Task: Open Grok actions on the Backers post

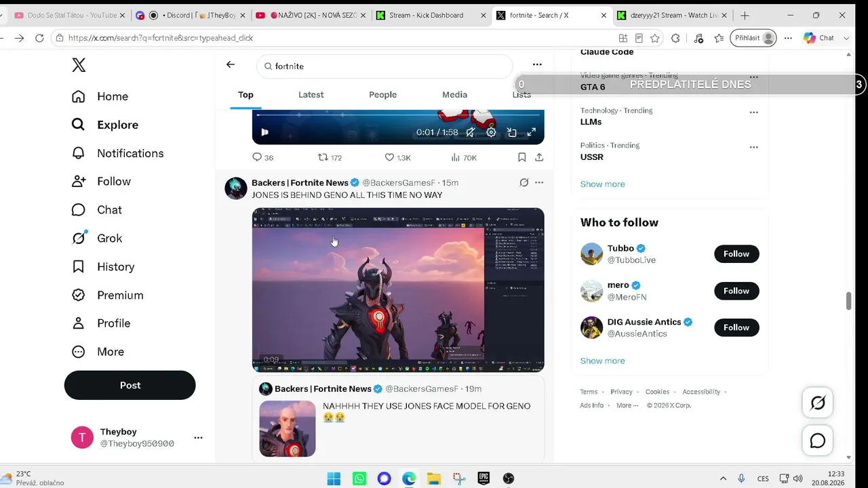Action: [x=524, y=182]
